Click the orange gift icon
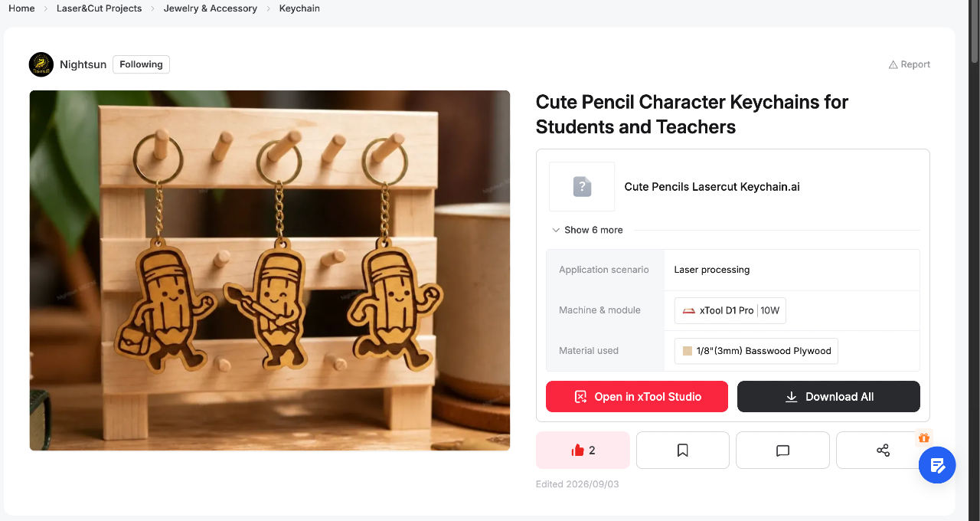 [x=924, y=438]
